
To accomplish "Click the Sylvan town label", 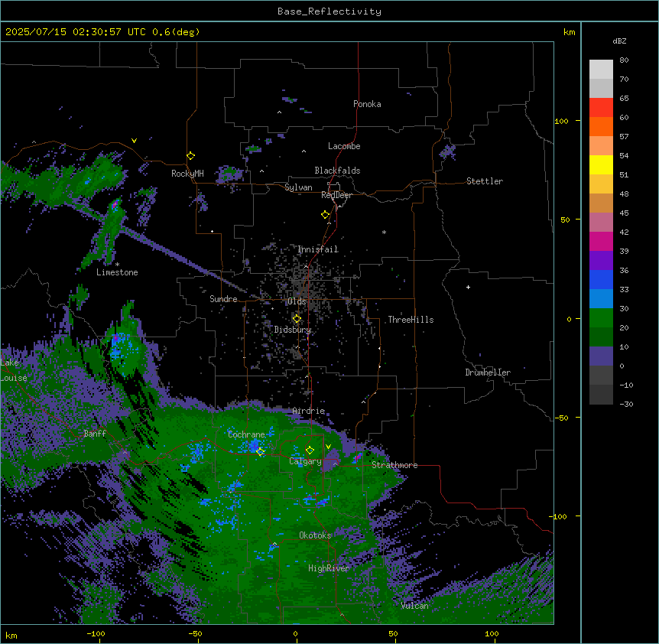I will (298, 187).
